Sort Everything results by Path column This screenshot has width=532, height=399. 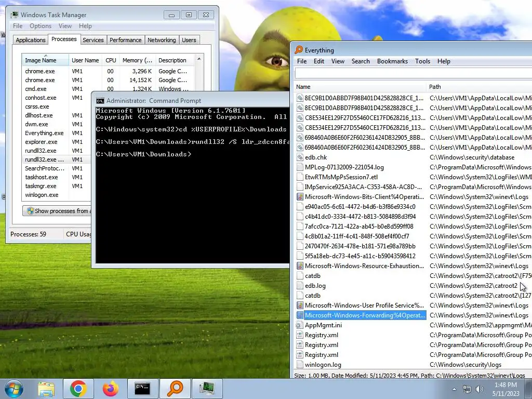479,87
